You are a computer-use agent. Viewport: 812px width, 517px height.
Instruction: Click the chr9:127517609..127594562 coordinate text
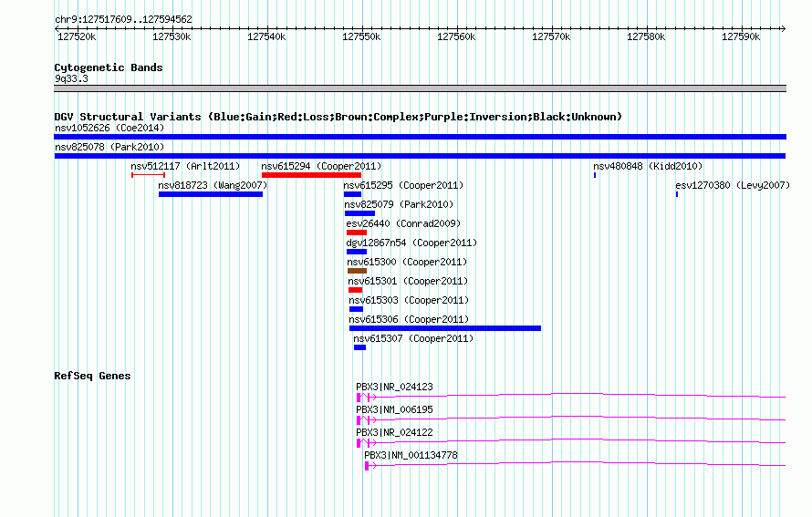(x=123, y=19)
